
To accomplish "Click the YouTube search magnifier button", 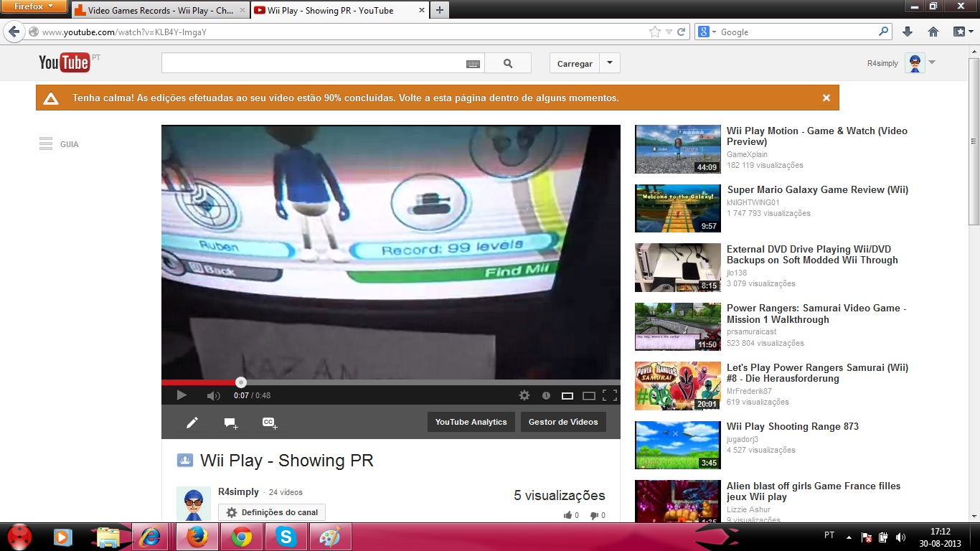I will point(508,63).
